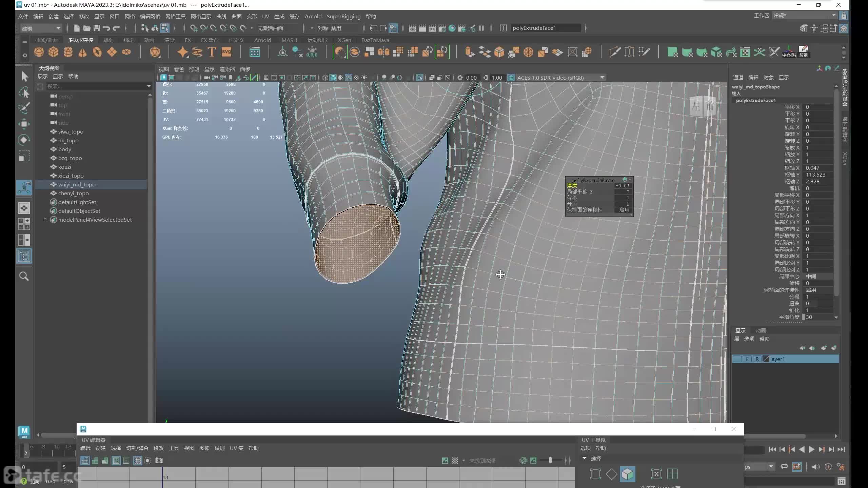868x488 pixels.
Task: Toggle checker pattern display in UV editor
Action: 455,461
